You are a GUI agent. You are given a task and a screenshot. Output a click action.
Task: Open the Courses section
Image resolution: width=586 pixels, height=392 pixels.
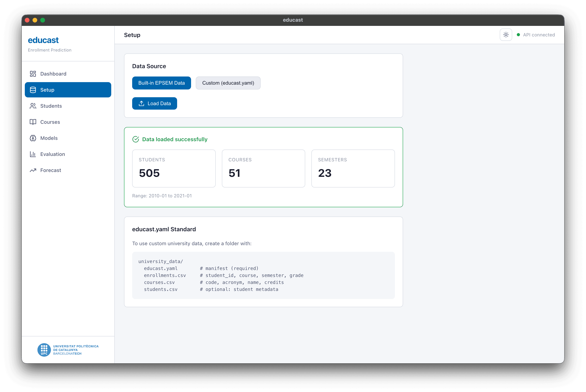tap(68, 122)
